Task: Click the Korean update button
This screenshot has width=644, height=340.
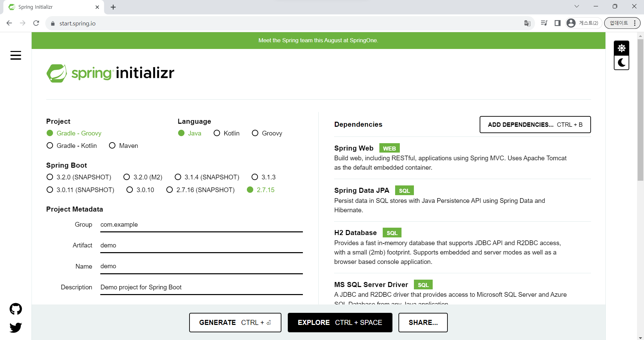Action: [619, 23]
